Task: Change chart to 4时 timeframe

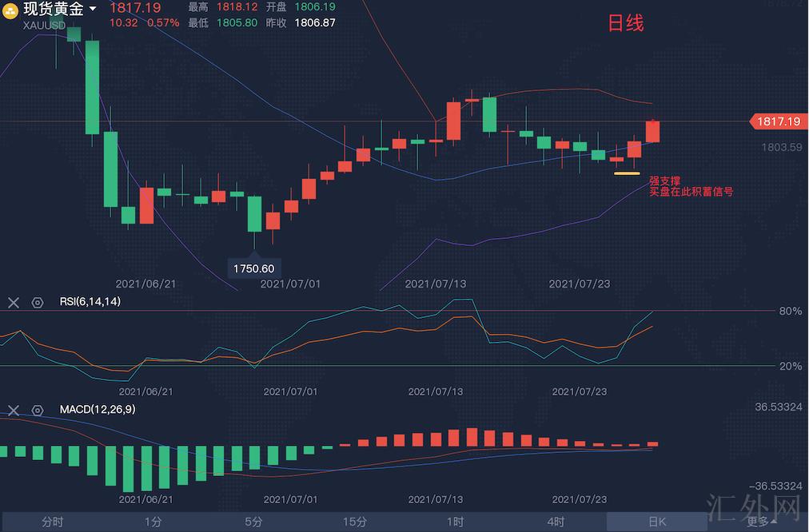Action: [x=556, y=522]
